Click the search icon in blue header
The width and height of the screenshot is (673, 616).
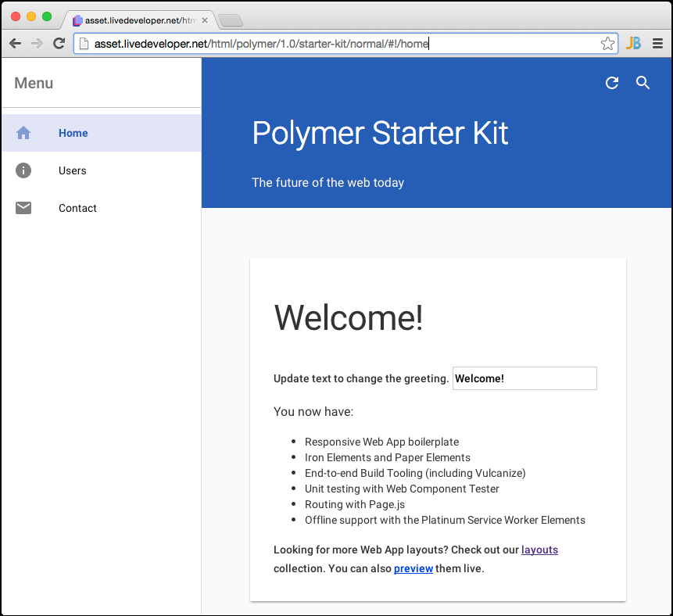click(643, 83)
